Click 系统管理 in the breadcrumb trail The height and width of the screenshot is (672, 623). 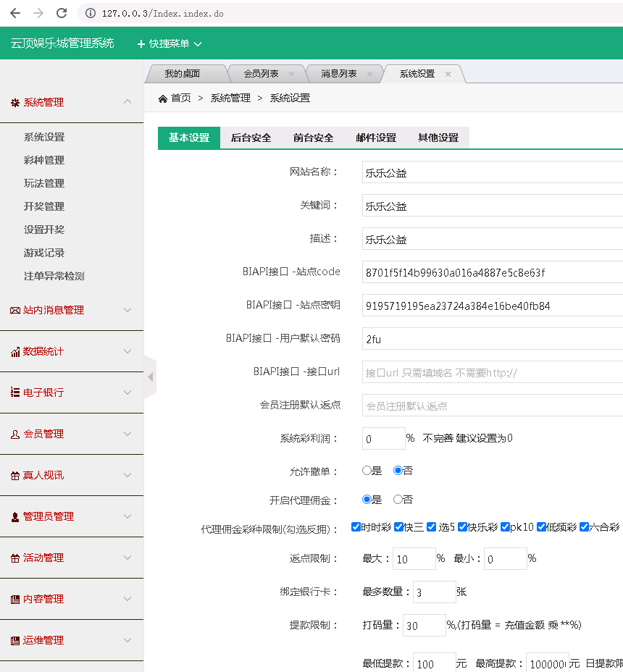227,98
